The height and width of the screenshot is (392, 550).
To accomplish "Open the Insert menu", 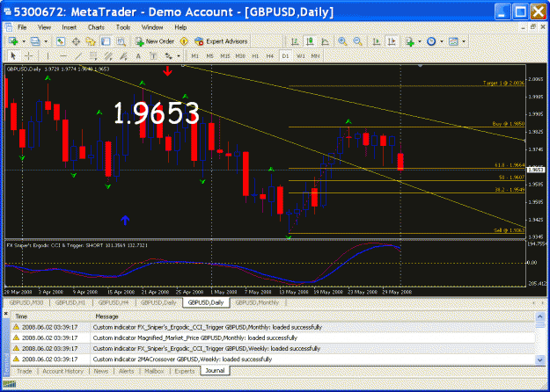I will pyautogui.click(x=70, y=27).
